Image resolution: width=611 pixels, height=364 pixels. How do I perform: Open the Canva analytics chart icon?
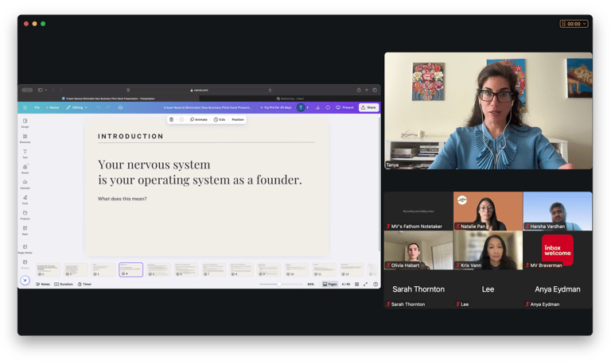pyautogui.click(x=317, y=107)
